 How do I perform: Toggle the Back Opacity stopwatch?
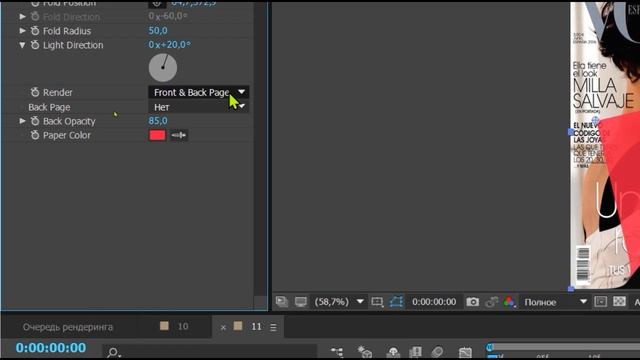coord(35,121)
